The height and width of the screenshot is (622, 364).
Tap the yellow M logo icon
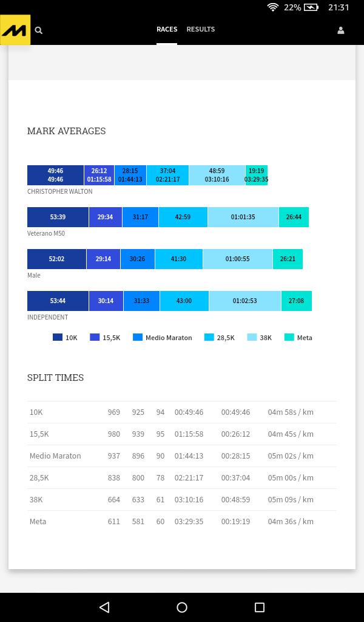15,30
